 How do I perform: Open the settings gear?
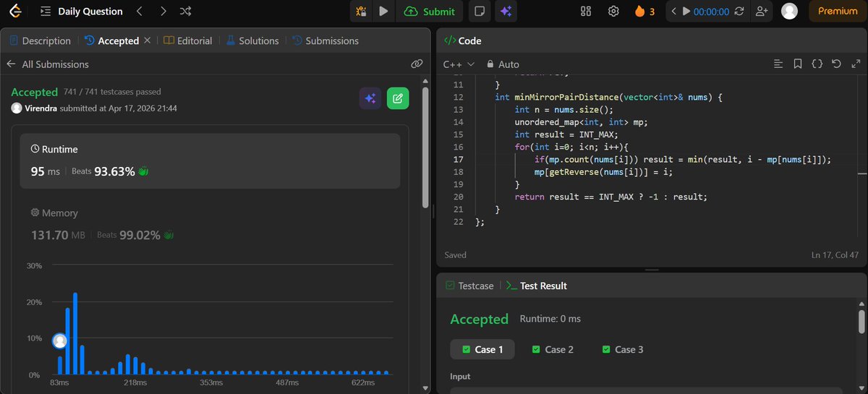(613, 11)
